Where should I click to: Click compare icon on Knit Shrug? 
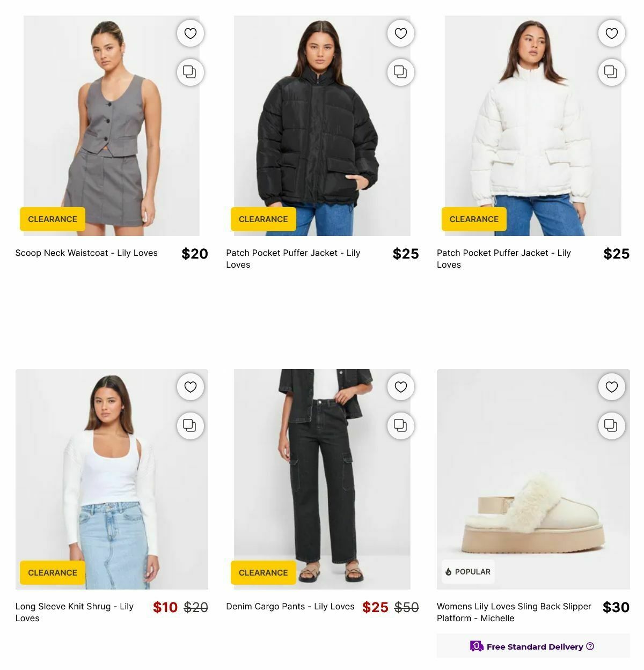tap(191, 425)
